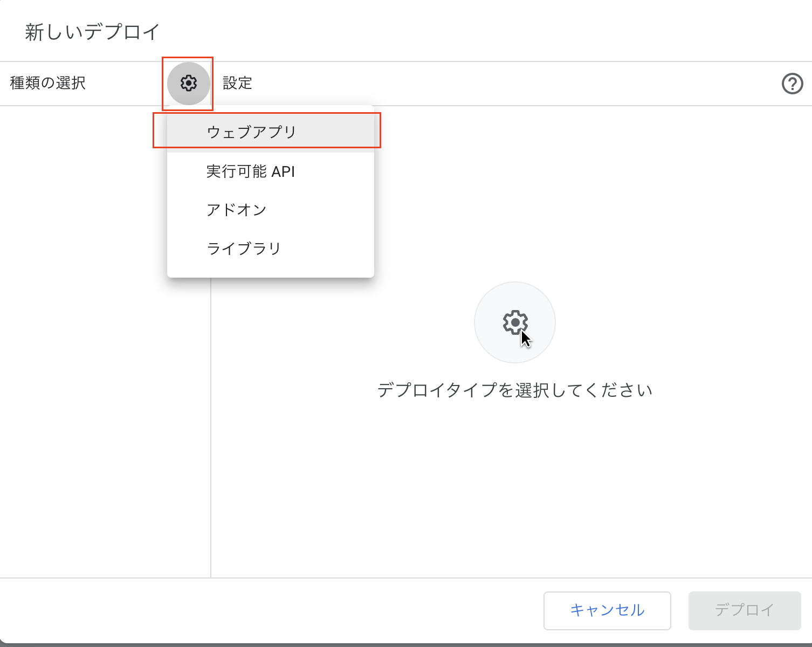
Task: Open help for the new deployment dialog
Action: pos(792,84)
